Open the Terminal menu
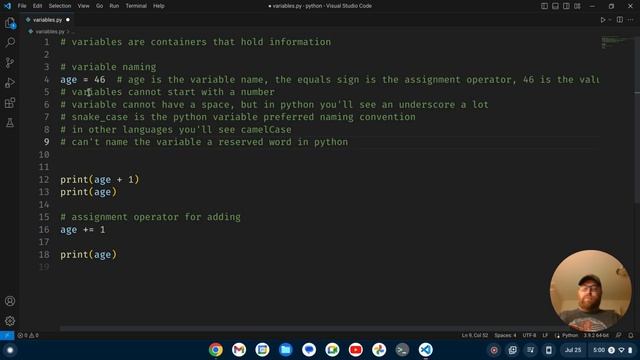This screenshot has height=360, width=640. (x=136, y=6)
